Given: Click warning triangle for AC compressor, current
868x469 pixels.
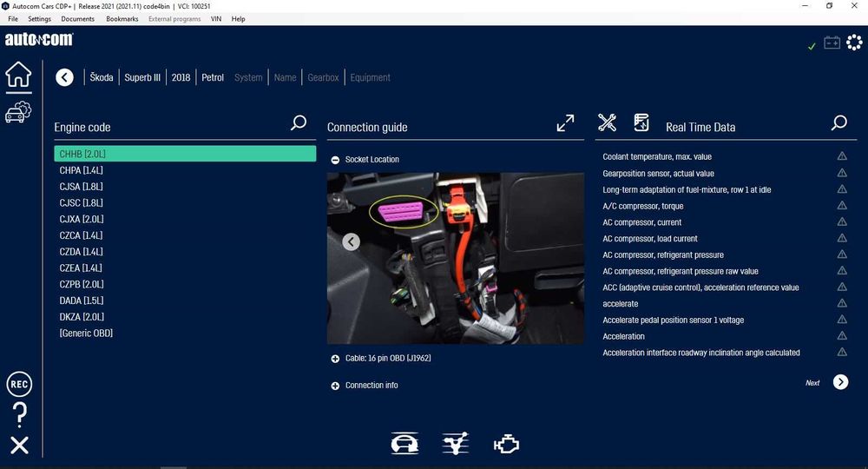Looking at the screenshot, I should tap(842, 221).
